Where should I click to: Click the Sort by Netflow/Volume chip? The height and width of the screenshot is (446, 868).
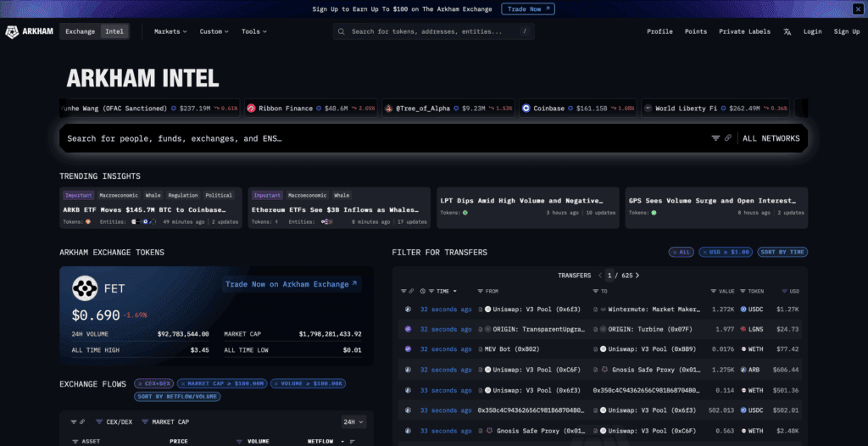point(177,397)
